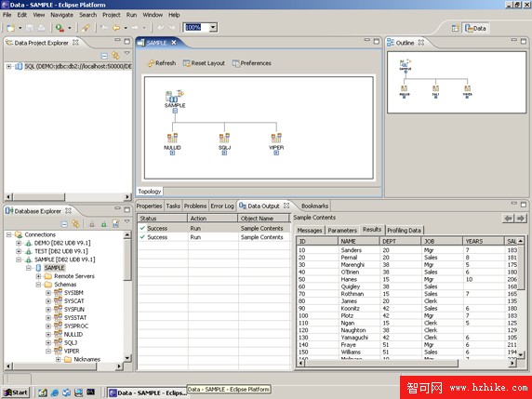Close the SAMPLE editor tab
Screen dimensions: 532x399
click(x=174, y=43)
